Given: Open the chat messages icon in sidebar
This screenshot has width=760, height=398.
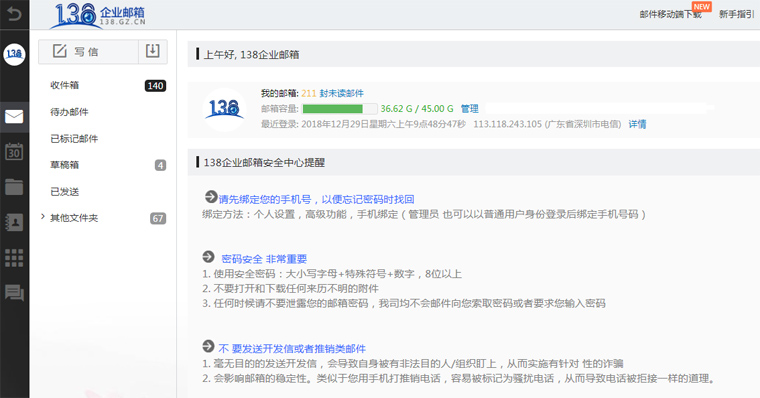Looking at the screenshot, I should [14, 293].
